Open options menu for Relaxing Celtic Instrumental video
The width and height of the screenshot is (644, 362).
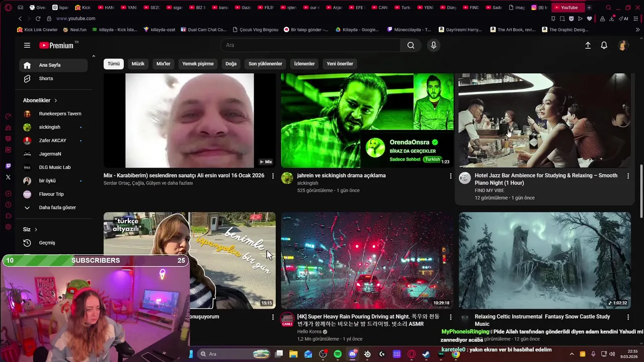(x=628, y=317)
